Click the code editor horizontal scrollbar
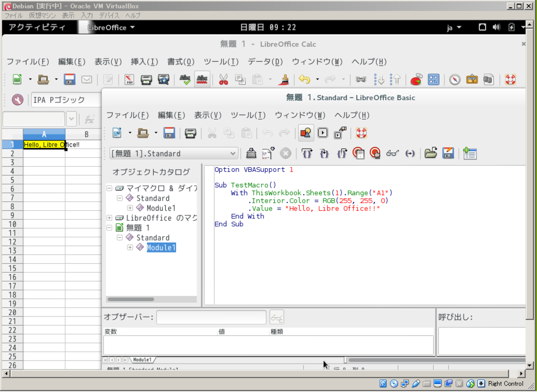Viewport: 537px width, 392px height. coord(437,360)
